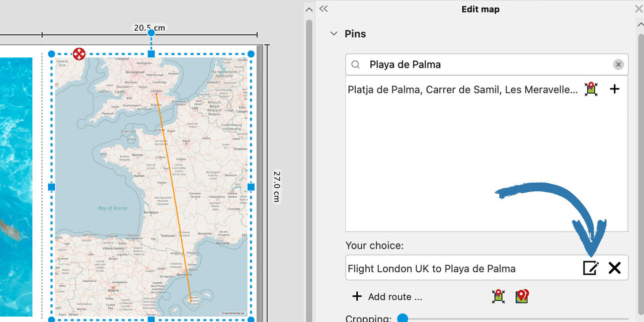Screen dimensions: 644x322
Task: Select the Flight London UK to Playa de Palma entry
Action: [432, 269]
